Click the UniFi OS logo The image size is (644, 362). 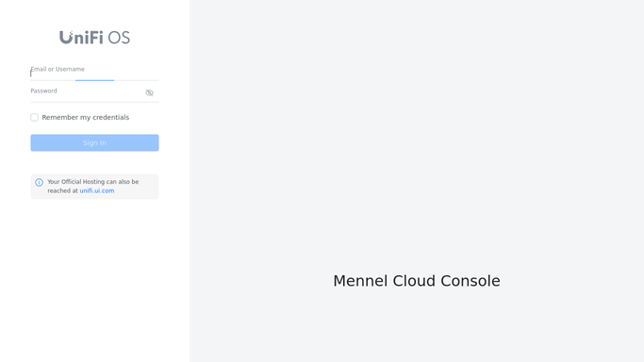[x=94, y=38]
